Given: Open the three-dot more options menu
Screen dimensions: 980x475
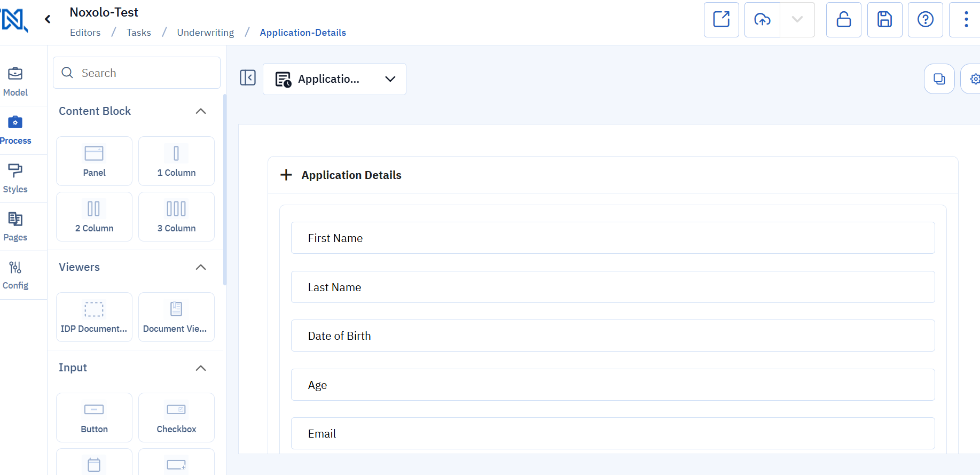Looking at the screenshot, I should (966, 20).
